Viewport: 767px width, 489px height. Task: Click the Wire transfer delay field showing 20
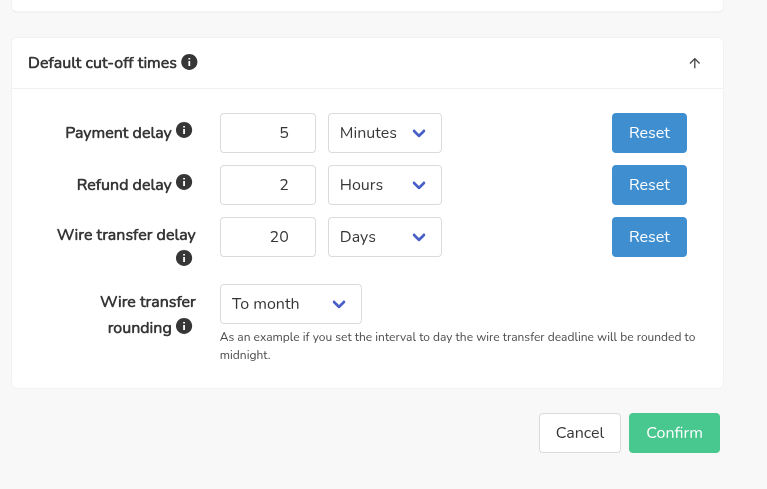268,237
